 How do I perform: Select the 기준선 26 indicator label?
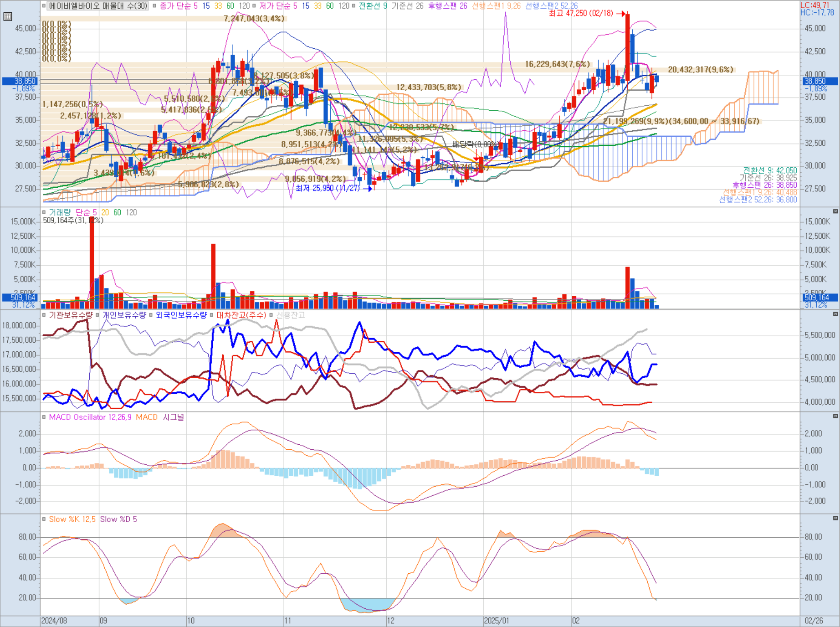(407, 6)
